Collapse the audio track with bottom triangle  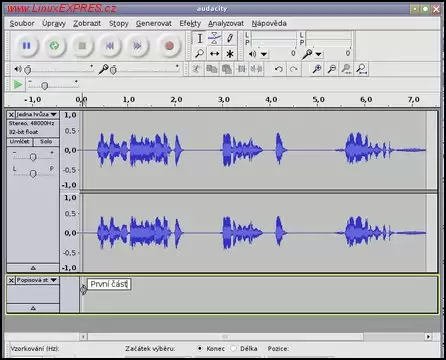33,268
